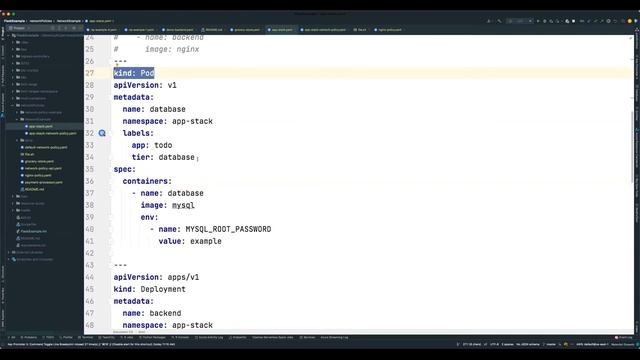Click the UTF-8 encoding status bar entry
Screen dimensions: 640x360
(x=494, y=344)
